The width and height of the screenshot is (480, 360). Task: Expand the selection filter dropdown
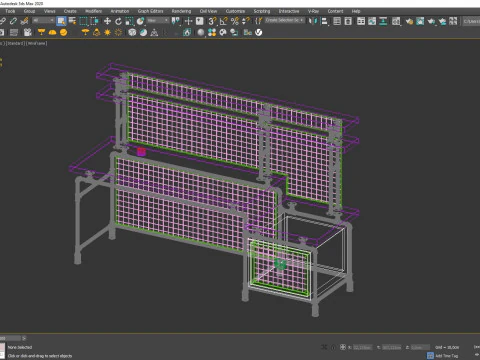43,21
